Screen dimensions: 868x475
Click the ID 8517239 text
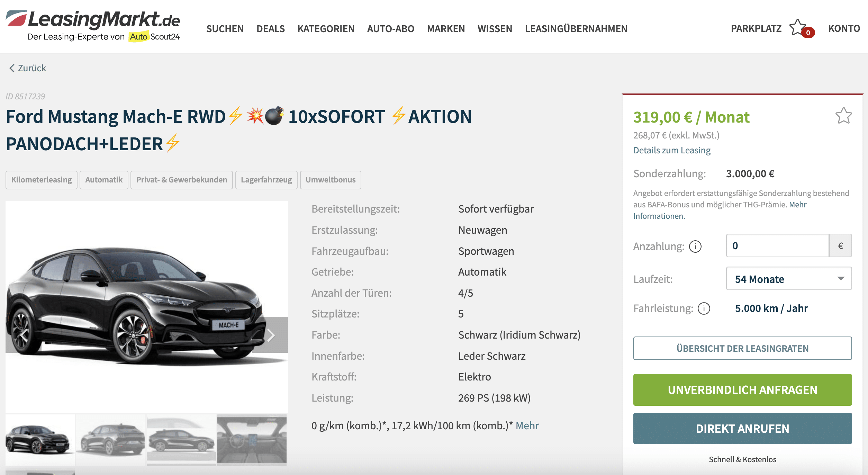(25, 96)
